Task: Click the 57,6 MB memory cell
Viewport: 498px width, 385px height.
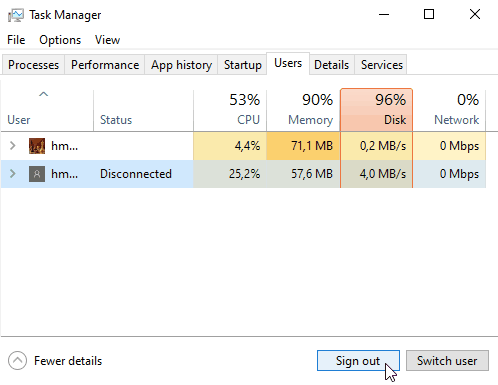Action: [x=303, y=174]
